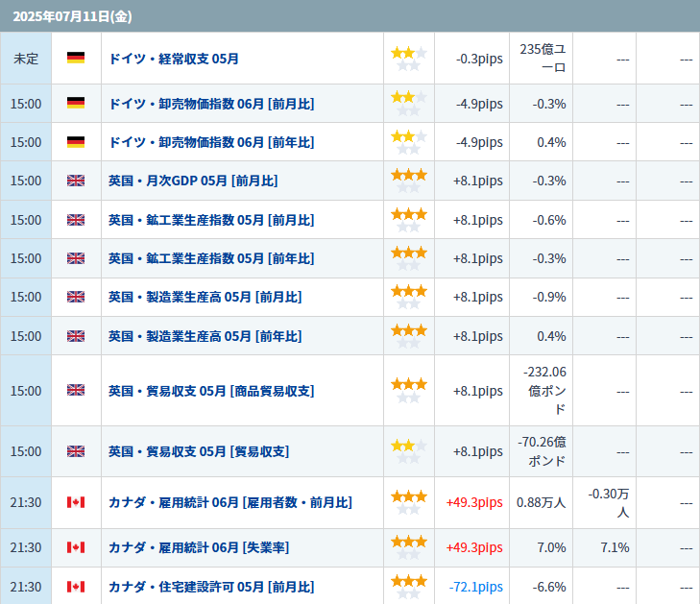Click -0.6% value in 鉱工業生産指数 row
The height and width of the screenshot is (604, 700).
[x=549, y=220]
